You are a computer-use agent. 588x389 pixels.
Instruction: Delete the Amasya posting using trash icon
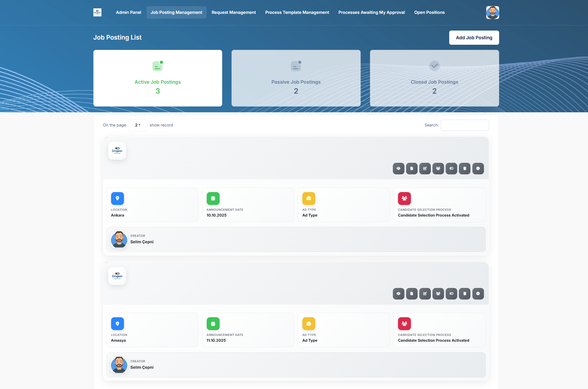[x=464, y=293]
